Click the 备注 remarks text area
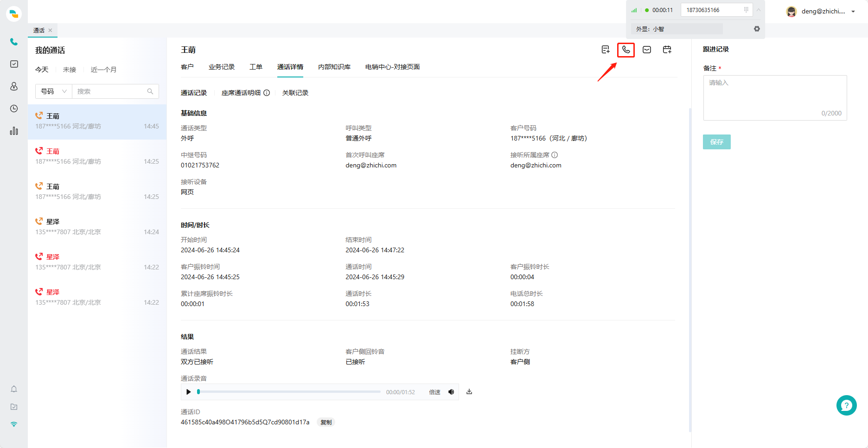The height and width of the screenshot is (448, 868). 775,98
